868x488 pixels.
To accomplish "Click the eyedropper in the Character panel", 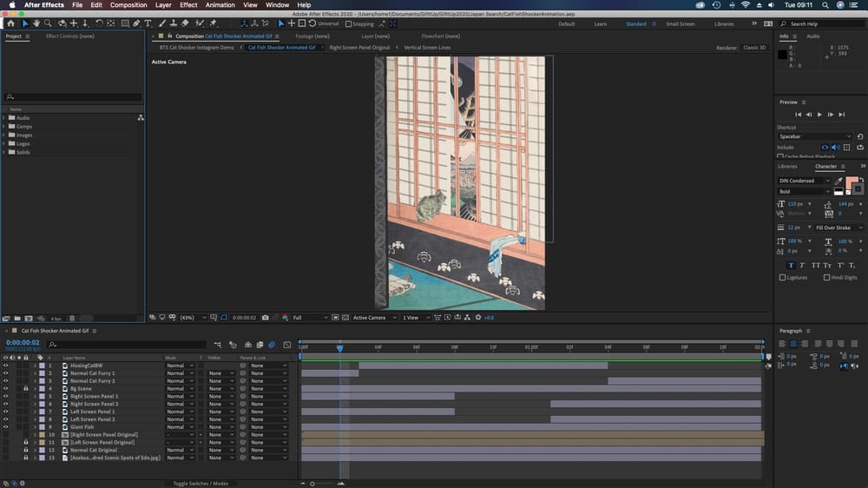I will tap(838, 181).
